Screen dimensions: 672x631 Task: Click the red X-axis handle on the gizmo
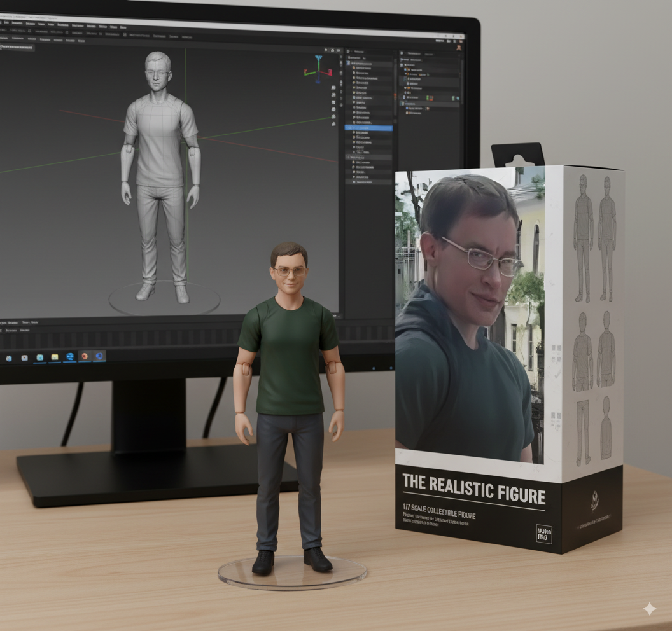330,72
